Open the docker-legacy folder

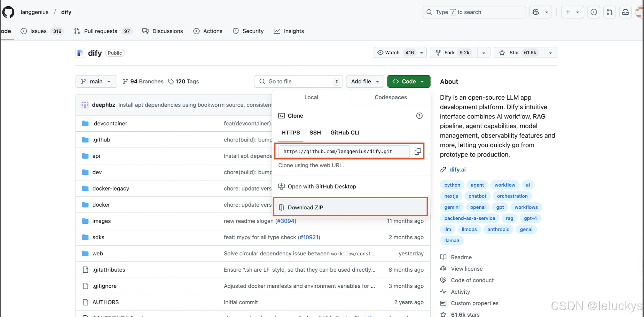pos(111,188)
